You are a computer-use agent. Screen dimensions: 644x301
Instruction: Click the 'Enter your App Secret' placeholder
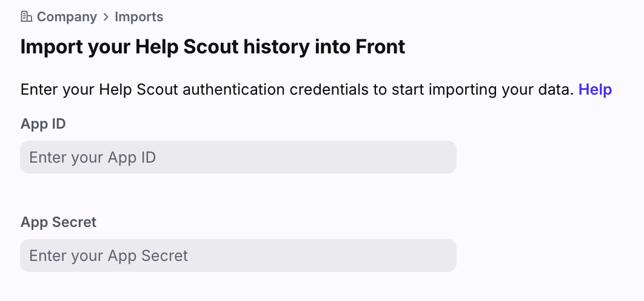point(109,255)
